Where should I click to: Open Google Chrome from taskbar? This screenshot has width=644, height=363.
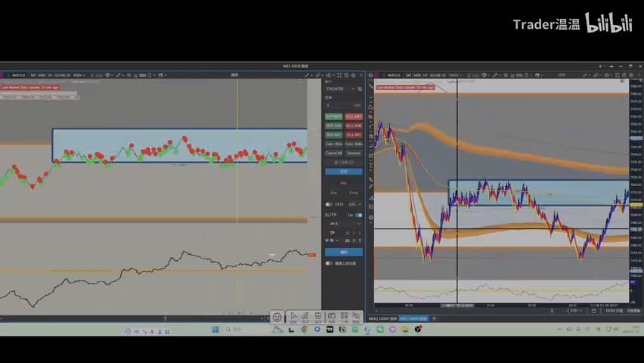pyautogui.click(x=305, y=329)
